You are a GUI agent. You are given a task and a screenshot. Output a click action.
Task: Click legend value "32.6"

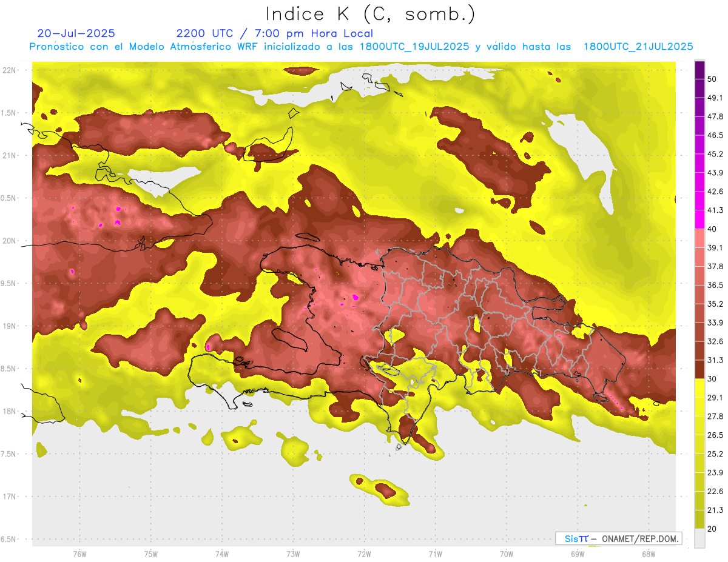(x=715, y=341)
